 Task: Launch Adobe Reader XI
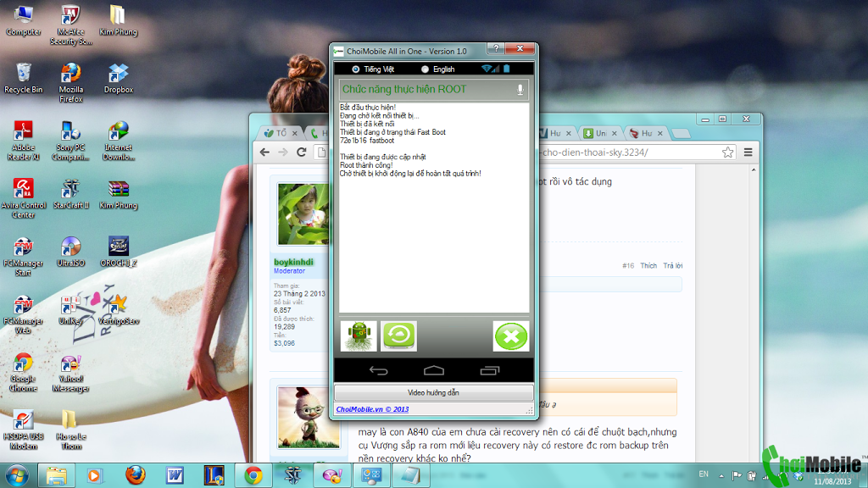[x=23, y=141]
